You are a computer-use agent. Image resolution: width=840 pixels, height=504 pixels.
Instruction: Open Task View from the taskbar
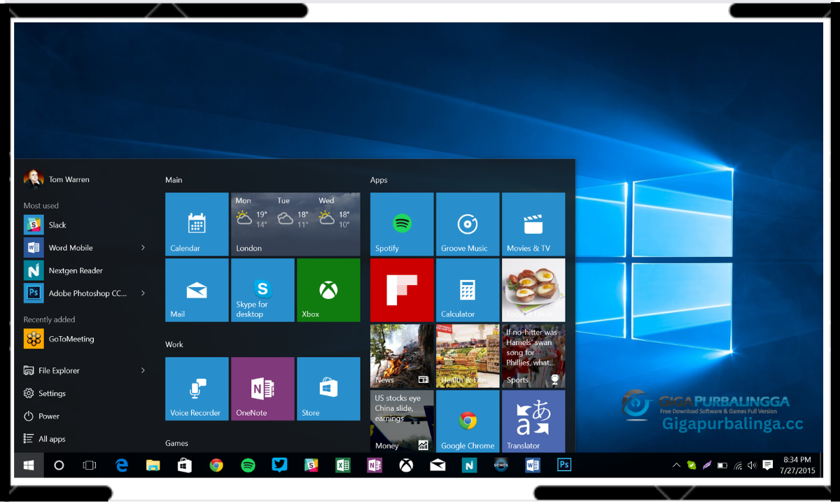coord(89,465)
